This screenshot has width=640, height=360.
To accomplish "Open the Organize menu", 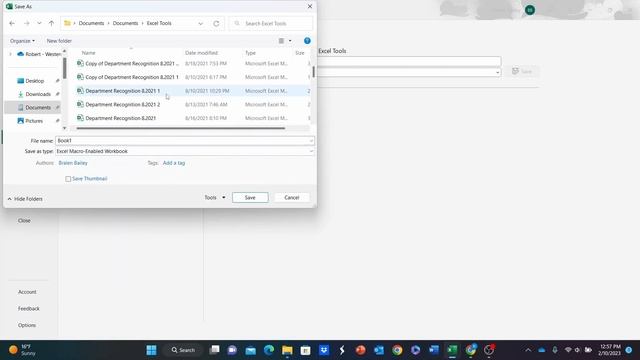I will 22,41.
